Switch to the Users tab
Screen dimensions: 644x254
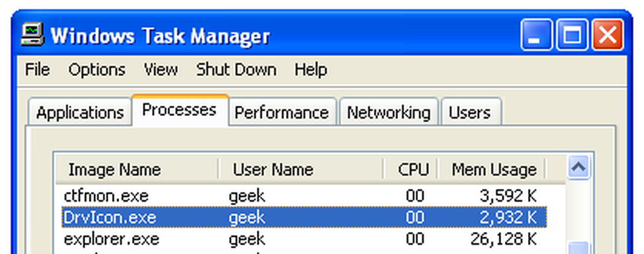pyautogui.click(x=471, y=112)
